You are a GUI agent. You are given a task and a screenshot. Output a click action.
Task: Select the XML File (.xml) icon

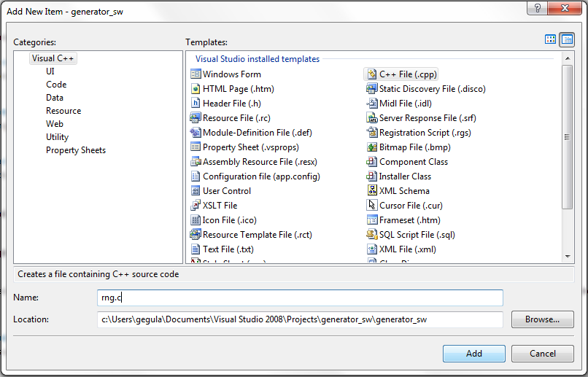pyautogui.click(x=371, y=249)
